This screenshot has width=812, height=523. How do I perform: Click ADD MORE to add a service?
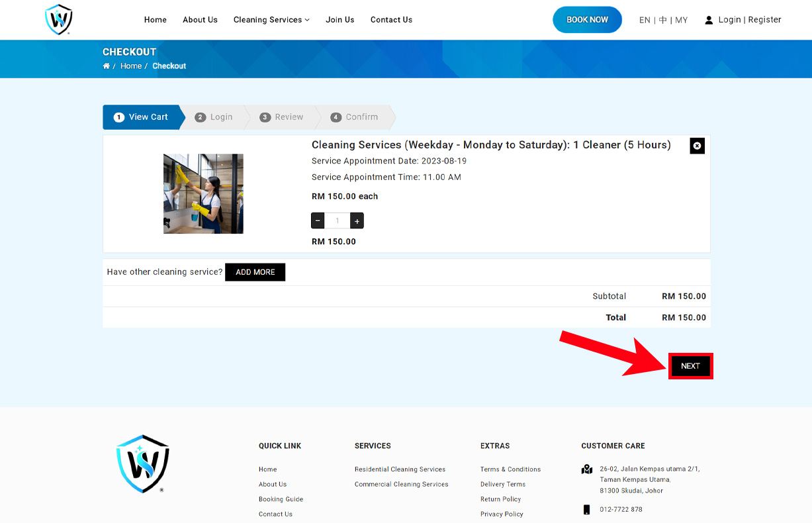pyautogui.click(x=255, y=272)
